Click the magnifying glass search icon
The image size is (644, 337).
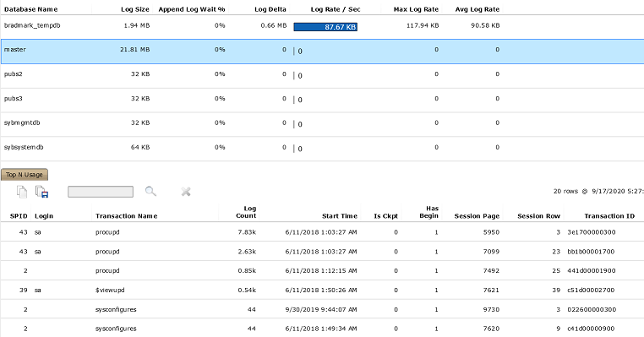tap(150, 191)
